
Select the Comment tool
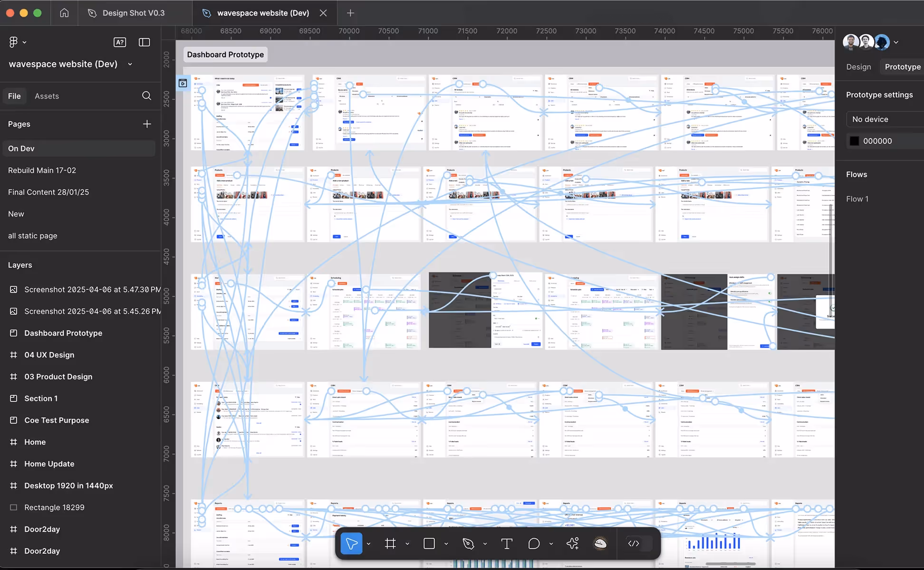click(x=534, y=543)
